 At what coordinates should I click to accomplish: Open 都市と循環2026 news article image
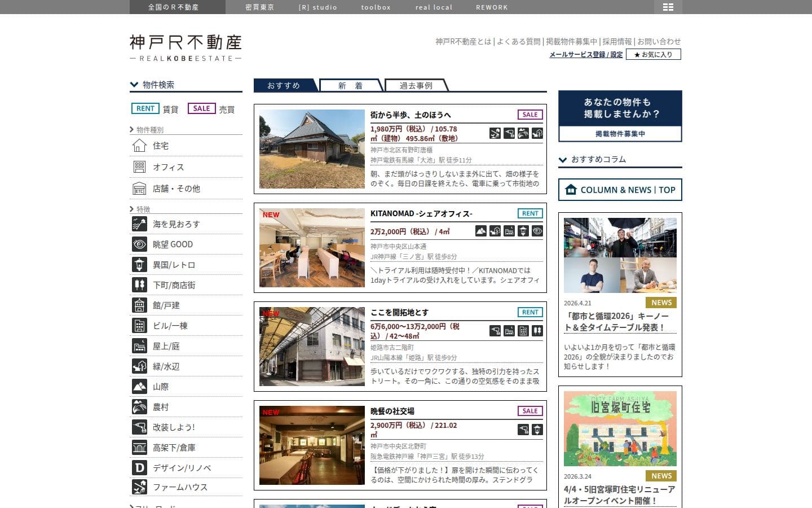(620, 255)
